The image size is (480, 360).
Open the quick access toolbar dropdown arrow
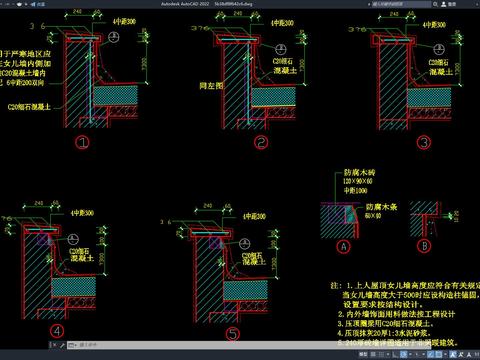click(x=26, y=4)
